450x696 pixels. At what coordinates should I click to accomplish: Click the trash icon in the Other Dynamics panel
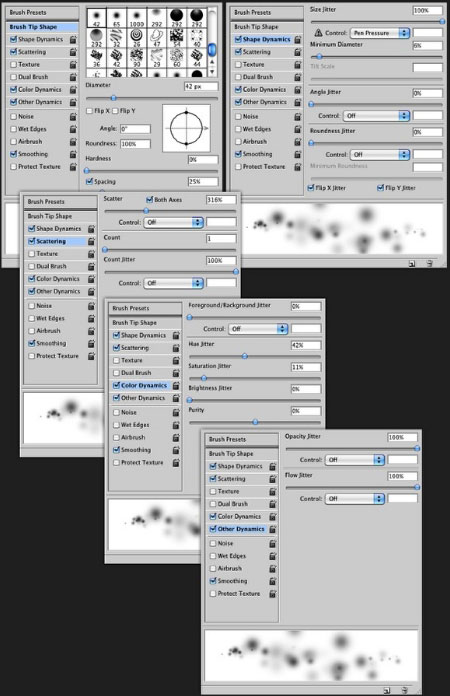(x=404, y=691)
